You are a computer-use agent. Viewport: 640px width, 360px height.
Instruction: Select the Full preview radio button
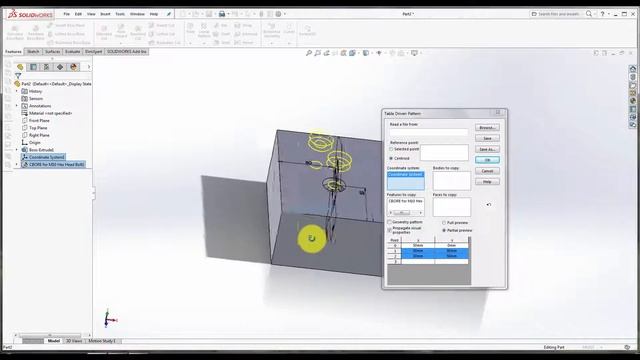click(x=444, y=223)
